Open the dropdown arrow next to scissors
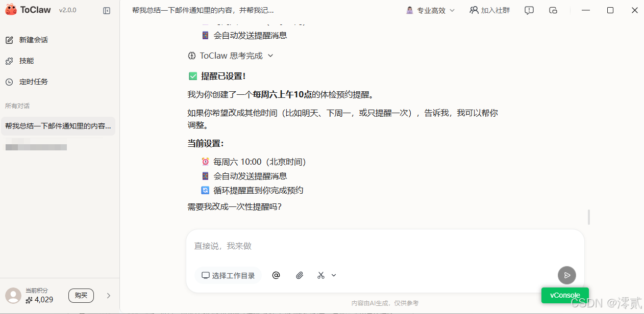 (x=334, y=275)
